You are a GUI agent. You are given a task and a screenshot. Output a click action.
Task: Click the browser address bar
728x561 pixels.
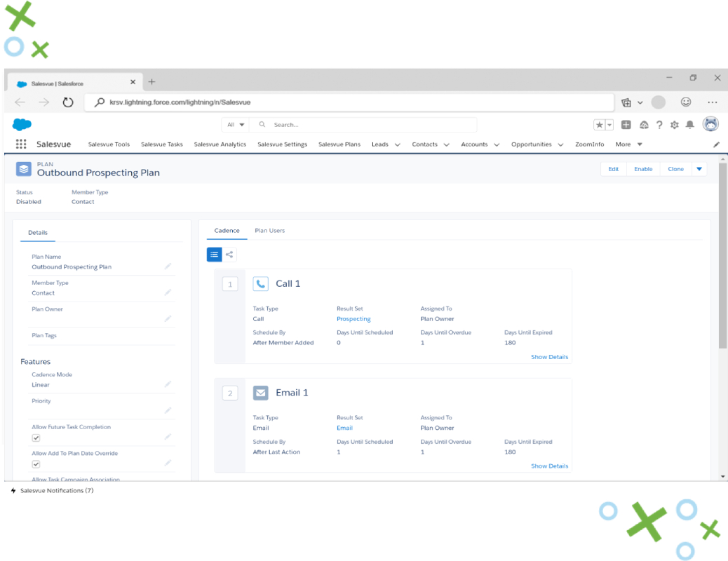(x=349, y=102)
